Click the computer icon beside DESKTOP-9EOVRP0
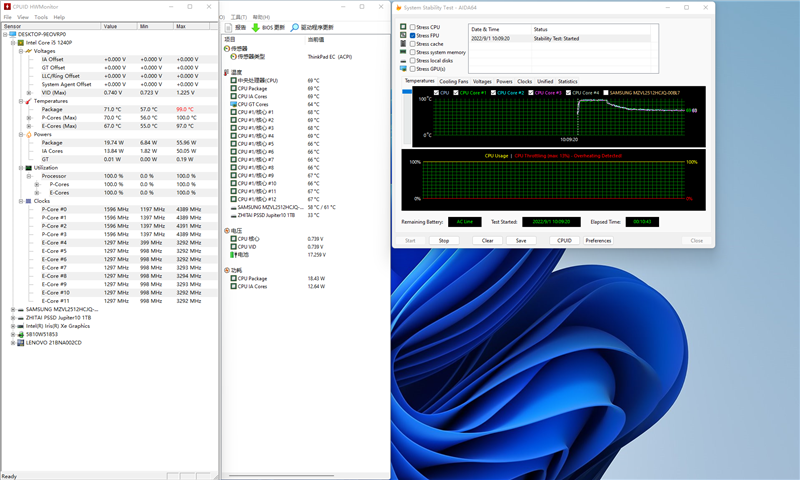Screen dimensions: 800x480 (x=13, y=34)
